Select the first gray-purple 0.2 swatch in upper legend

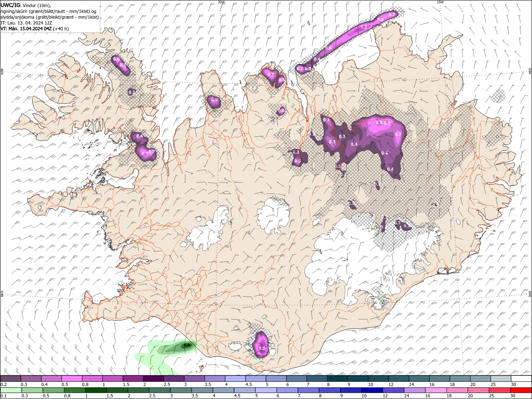tap(10, 379)
